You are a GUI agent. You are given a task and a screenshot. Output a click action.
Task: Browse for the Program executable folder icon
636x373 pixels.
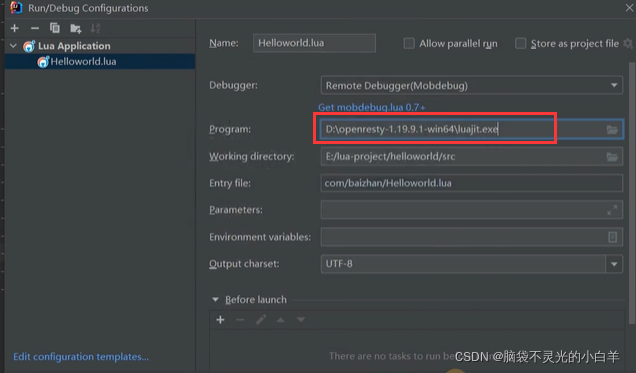click(x=612, y=130)
